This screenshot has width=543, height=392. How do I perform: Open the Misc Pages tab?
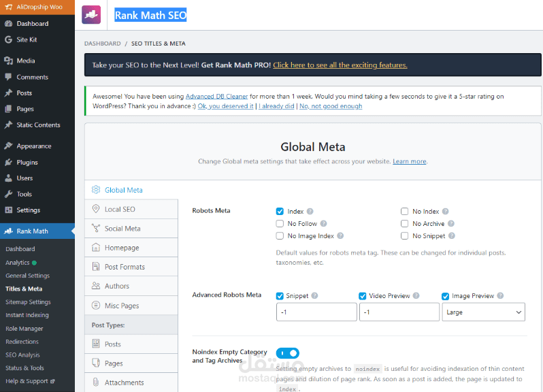coord(131,306)
